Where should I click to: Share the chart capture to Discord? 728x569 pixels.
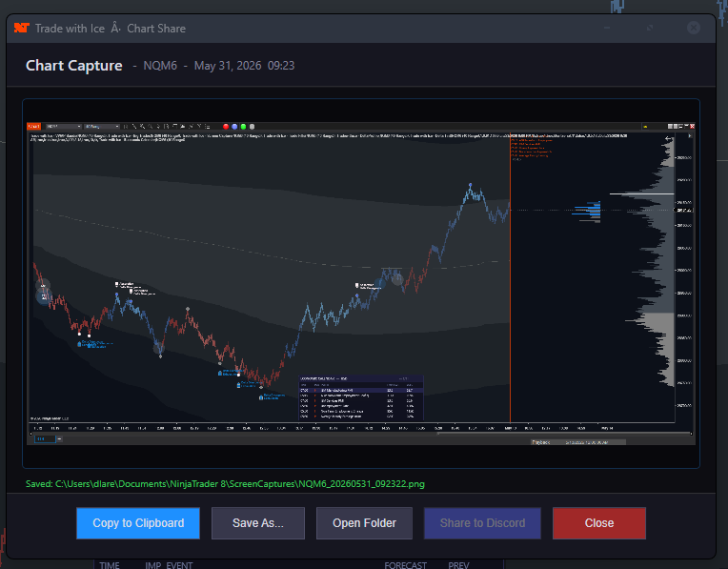(482, 523)
